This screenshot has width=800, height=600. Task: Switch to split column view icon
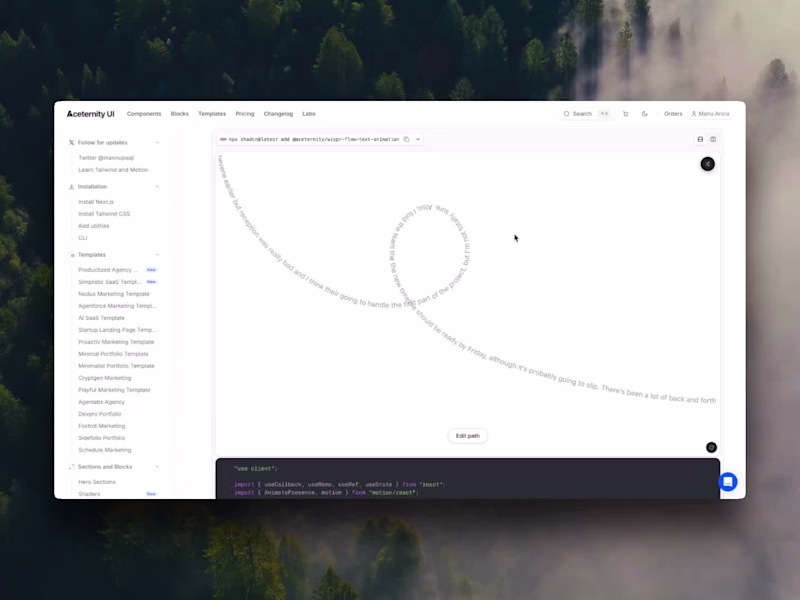tap(713, 139)
